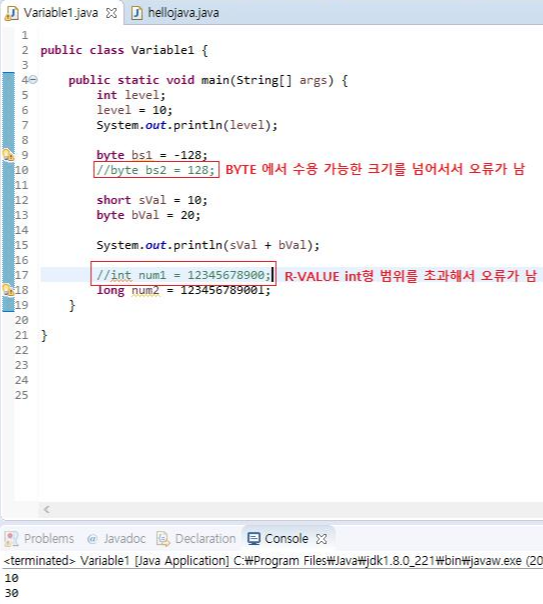Click line number 15 in the gutter

tap(21, 245)
